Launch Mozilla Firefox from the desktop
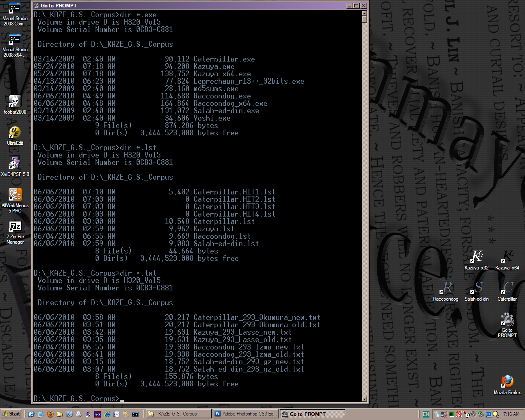This screenshot has height=420, width=525. pyautogui.click(x=507, y=381)
